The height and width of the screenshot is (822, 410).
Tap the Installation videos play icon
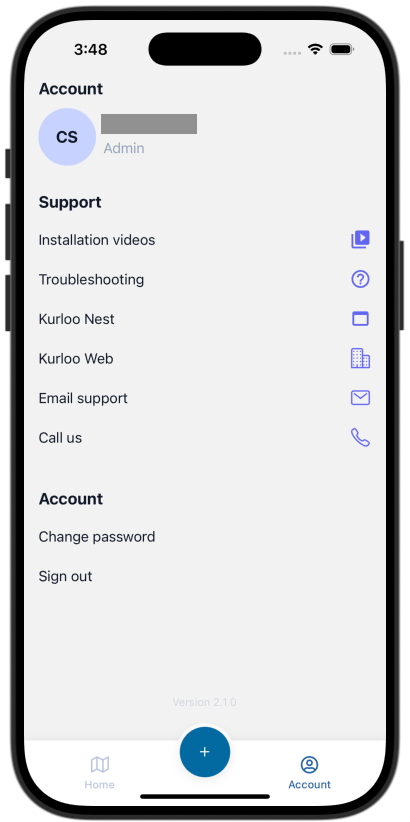click(360, 240)
